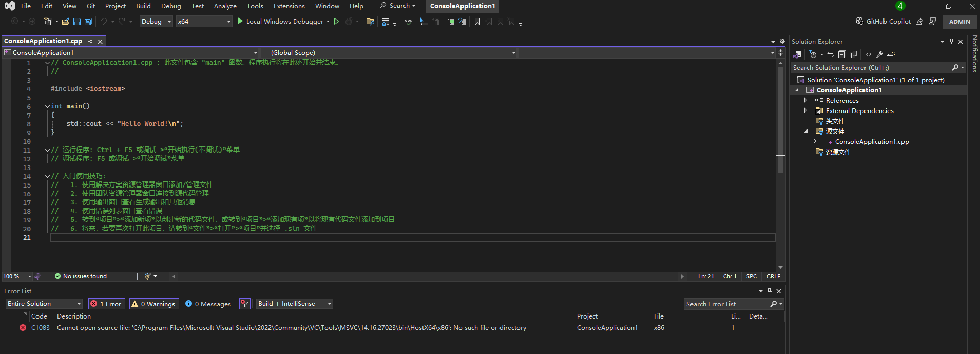The image size is (980, 354).
Task: Open the vertical Notifications side tab
Action: click(974, 53)
